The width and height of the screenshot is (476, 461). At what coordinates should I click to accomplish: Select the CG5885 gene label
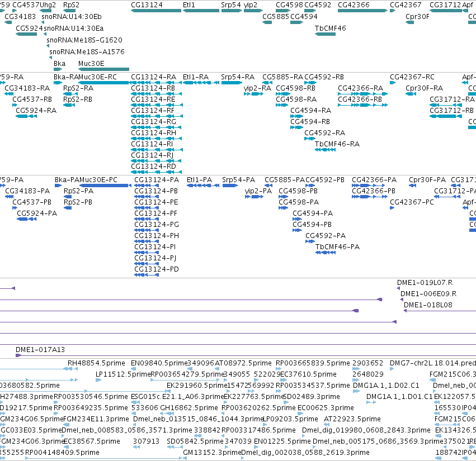point(276,17)
